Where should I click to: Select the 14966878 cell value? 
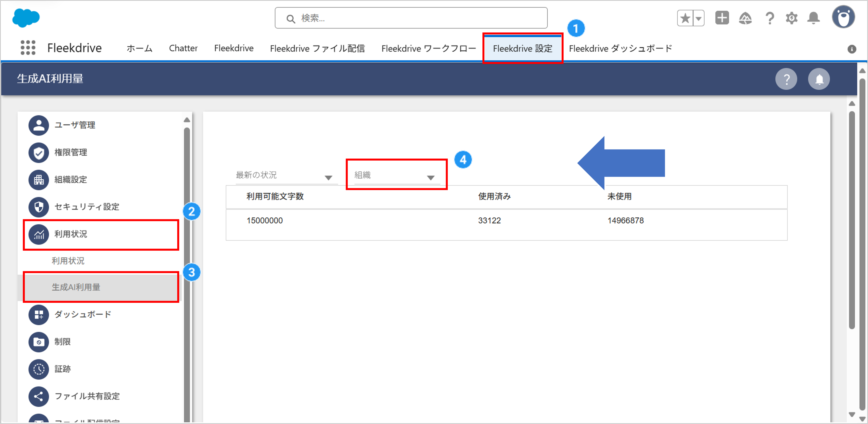point(625,221)
